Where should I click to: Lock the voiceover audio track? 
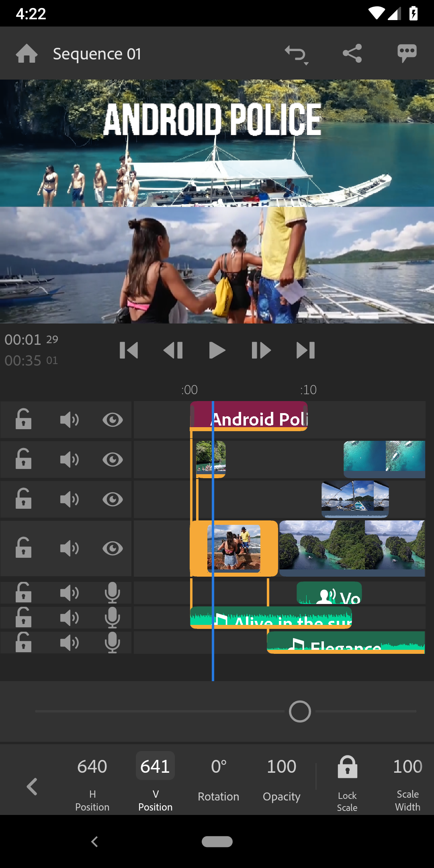[23, 592]
